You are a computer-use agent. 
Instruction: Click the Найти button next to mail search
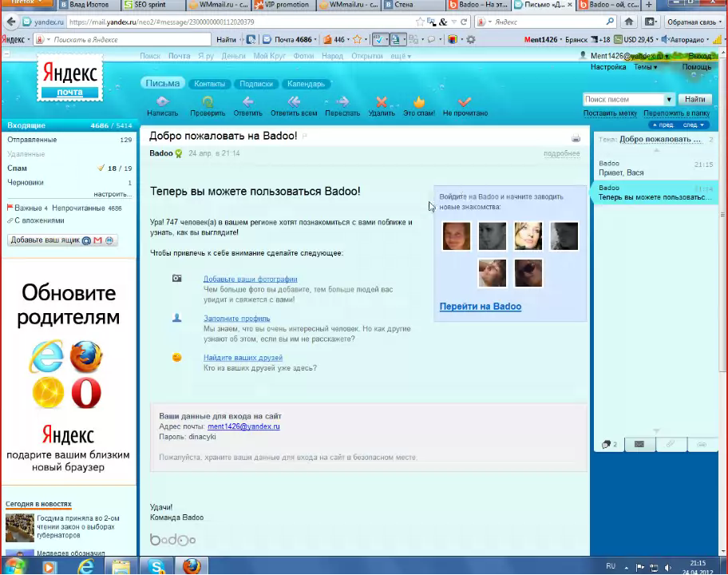coord(695,99)
